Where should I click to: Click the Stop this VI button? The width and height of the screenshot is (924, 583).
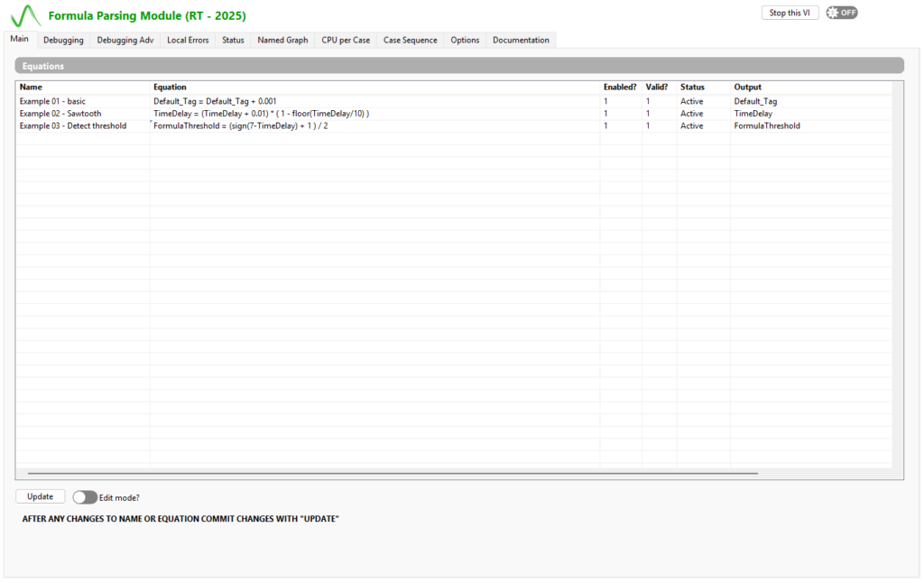(790, 13)
